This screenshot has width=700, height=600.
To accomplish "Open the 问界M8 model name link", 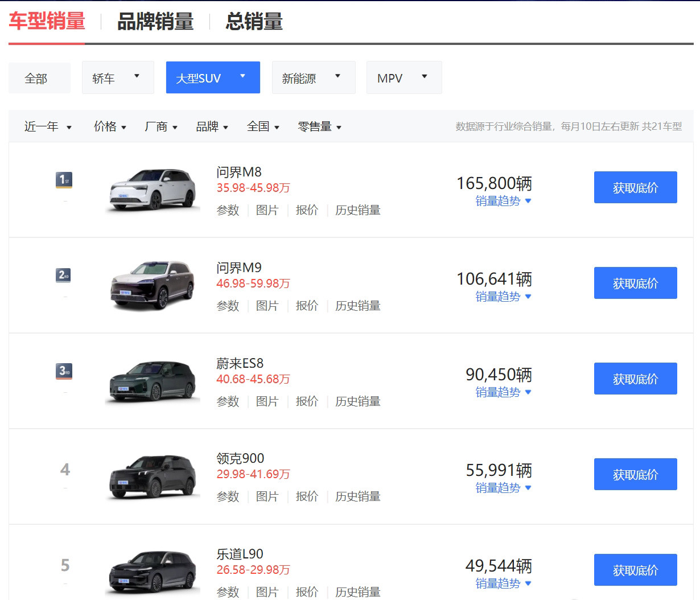I will click(239, 172).
